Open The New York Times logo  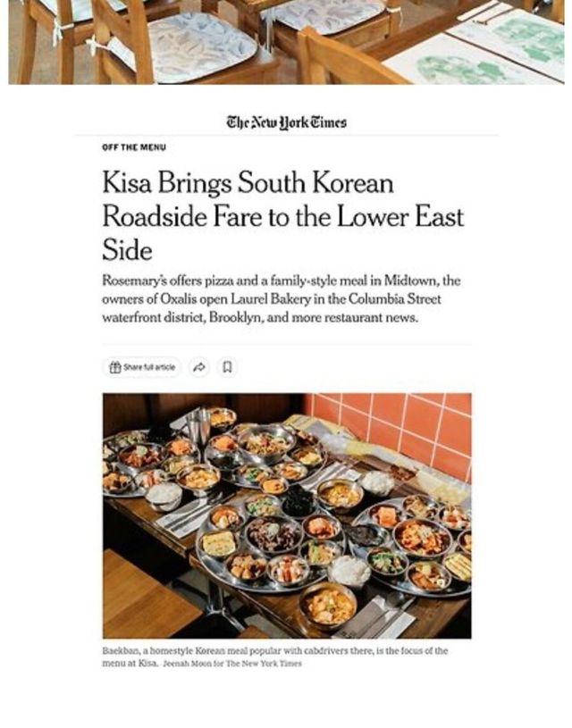point(286,122)
